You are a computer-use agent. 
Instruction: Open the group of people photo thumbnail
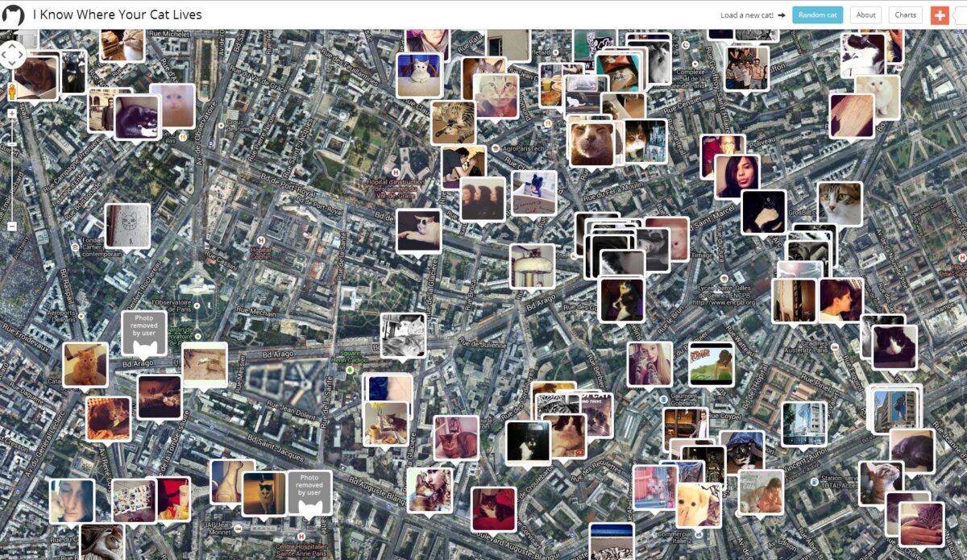tap(747, 68)
